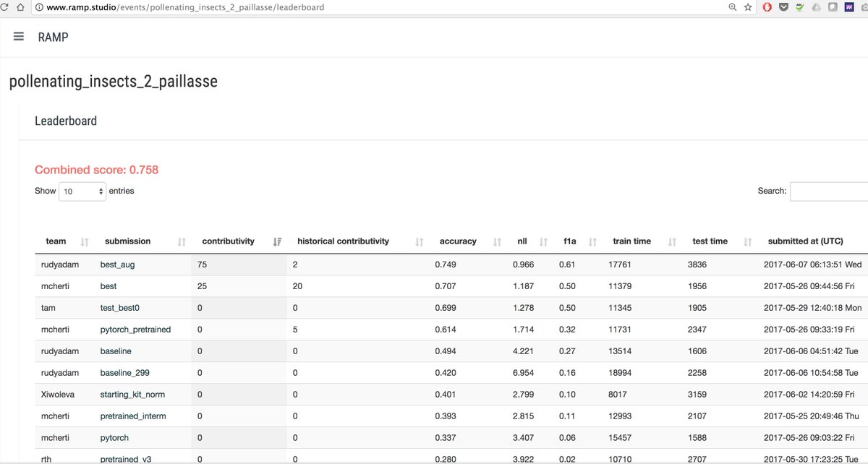Image resolution: width=868 pixels, height=464 pixels.
Task: Select contributivity value 75
Action: click(x=202, y=265)
